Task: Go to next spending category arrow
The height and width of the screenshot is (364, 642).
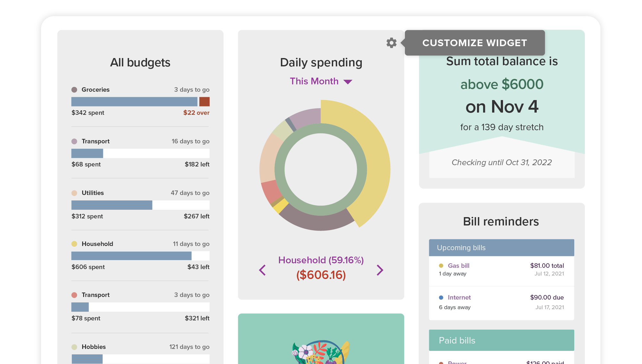Action: (x=380, y=270)
